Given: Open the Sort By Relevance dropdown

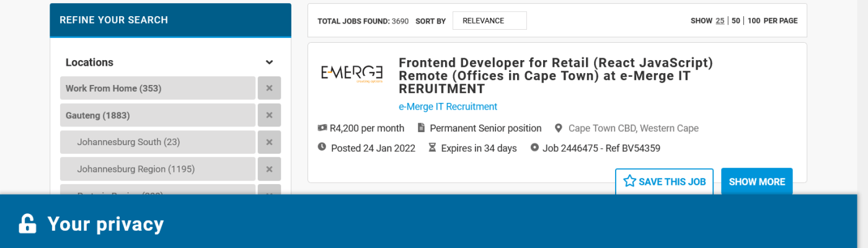Looking at the screenshot, I should (489, 20).
